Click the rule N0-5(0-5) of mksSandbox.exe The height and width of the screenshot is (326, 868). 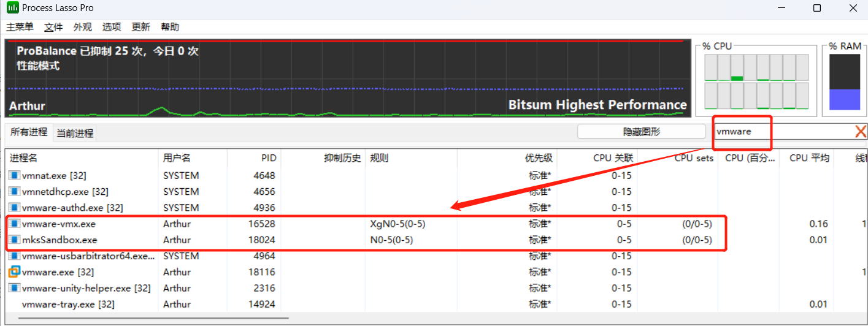coord(391,240)
